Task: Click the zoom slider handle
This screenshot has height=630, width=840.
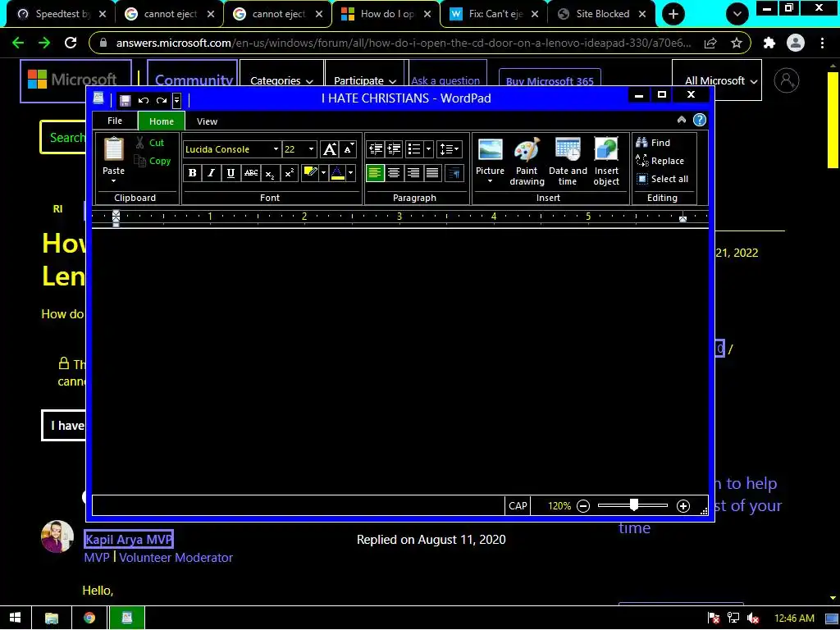Action: tap(634, 505)
